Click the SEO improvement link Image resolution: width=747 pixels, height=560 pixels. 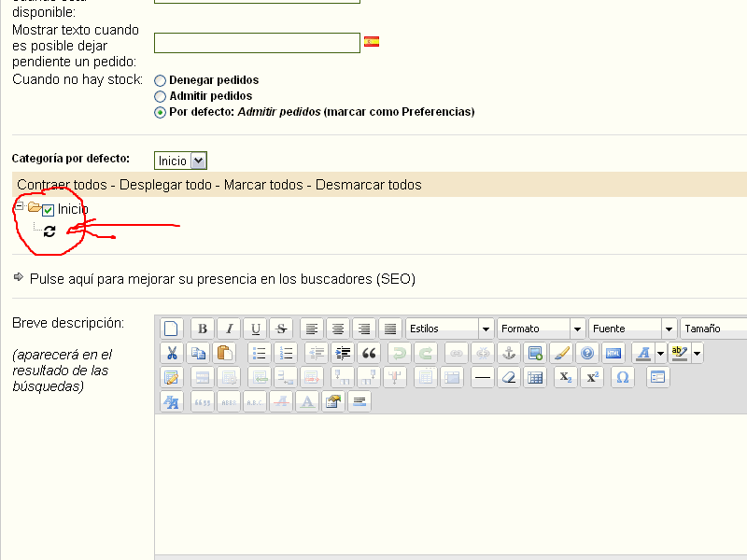(x=222, y=279)
